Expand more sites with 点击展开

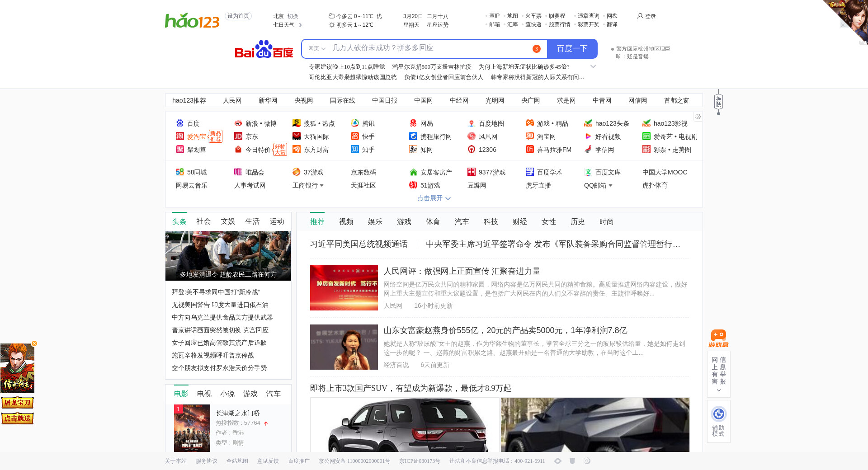(x=434, y=198)
